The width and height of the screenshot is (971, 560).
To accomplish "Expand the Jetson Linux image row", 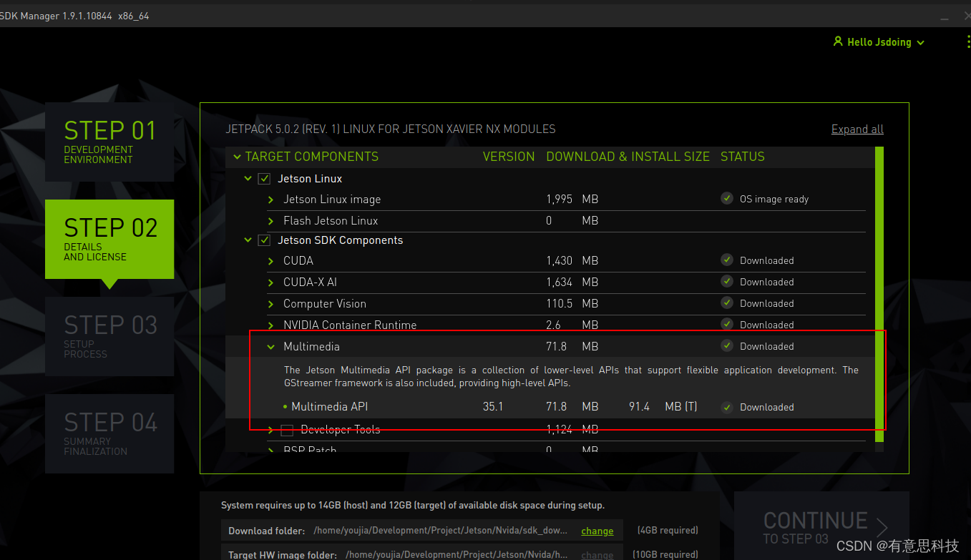I will 271,200.
